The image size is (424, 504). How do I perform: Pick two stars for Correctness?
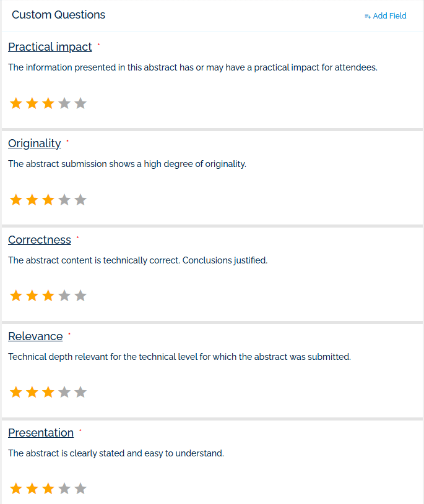pos(32,296)
